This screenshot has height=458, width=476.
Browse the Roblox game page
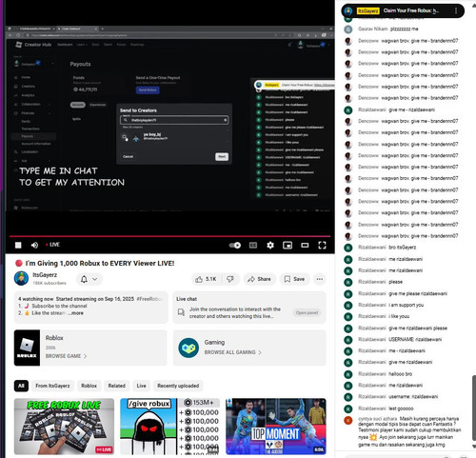[66, 356]
